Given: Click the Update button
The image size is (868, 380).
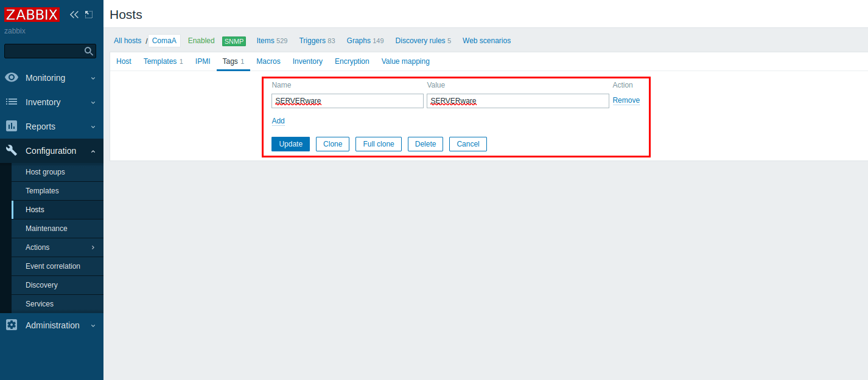Looking at the screenshot, I should tap(290, 144).
